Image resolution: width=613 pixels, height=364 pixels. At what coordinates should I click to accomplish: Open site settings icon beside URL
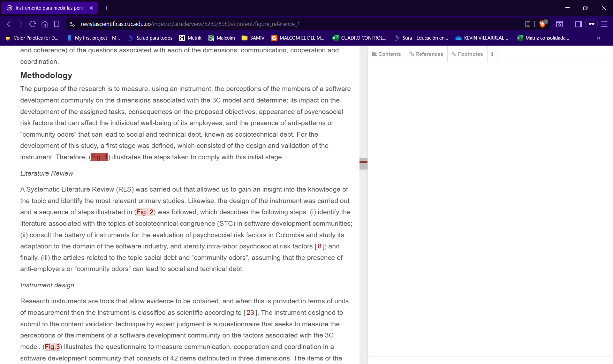[72, 24]
